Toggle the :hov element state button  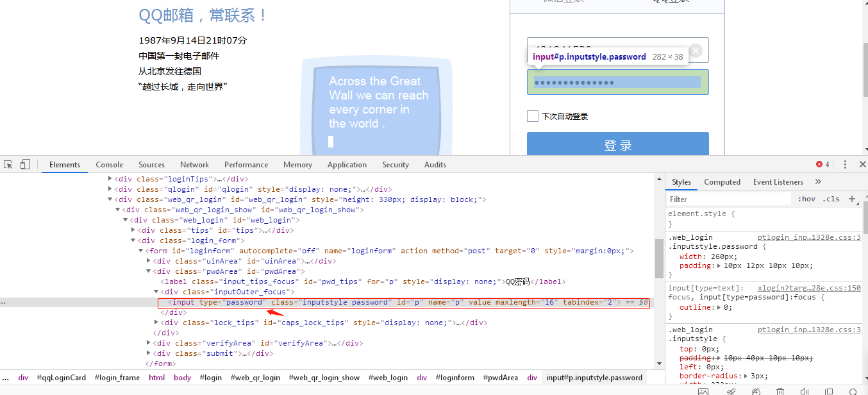click(x=806, y=199)
